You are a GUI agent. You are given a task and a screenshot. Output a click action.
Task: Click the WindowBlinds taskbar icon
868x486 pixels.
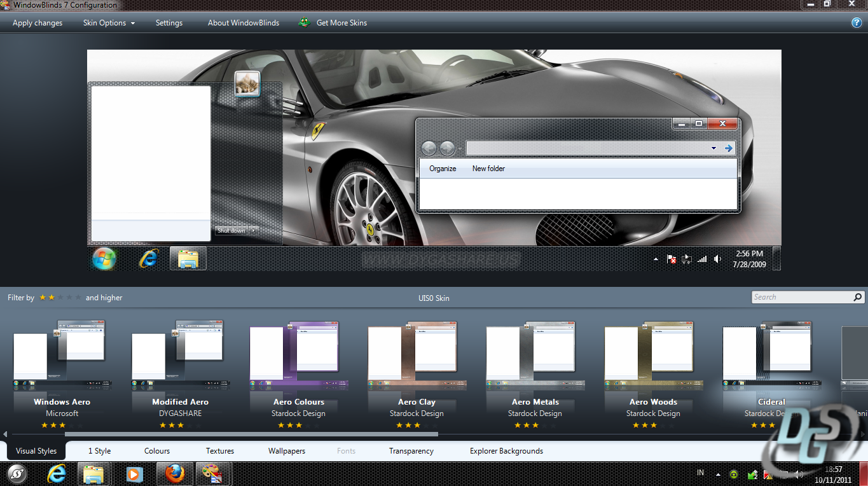212,474
